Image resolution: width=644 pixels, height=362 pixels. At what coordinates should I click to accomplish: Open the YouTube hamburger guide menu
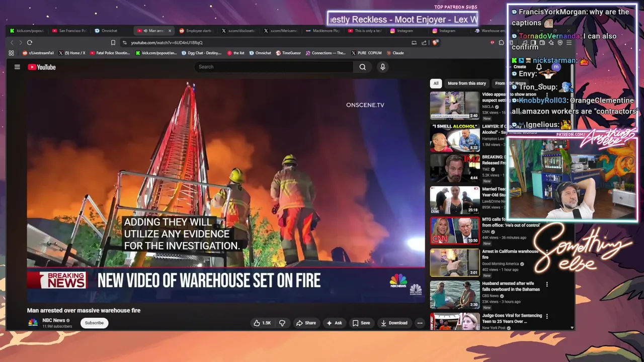click(x=17, y=67)
